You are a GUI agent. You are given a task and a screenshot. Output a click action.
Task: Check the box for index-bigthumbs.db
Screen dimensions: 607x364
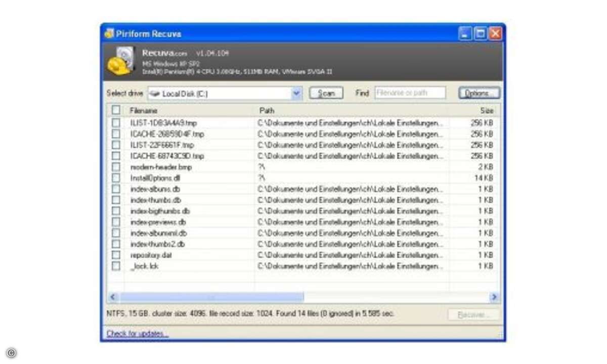116,211
